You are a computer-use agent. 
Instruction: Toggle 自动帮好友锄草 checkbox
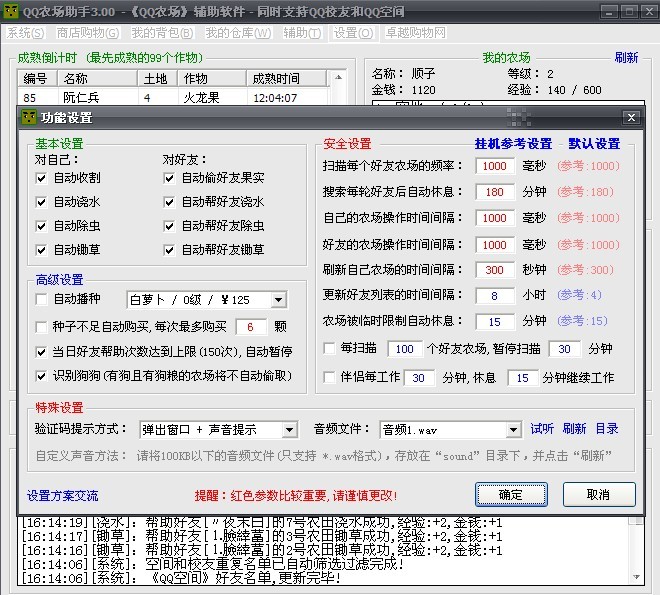[169, 250]
